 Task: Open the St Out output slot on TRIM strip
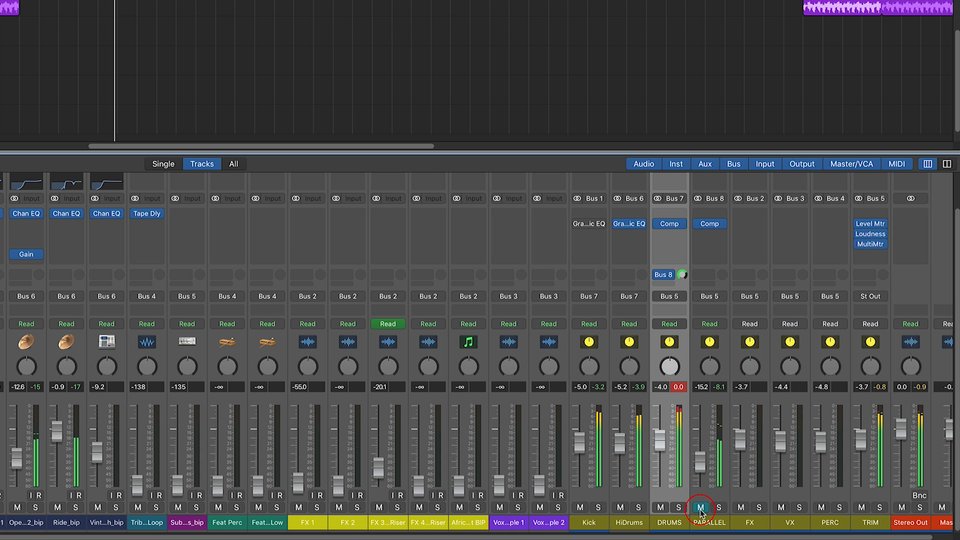[870, 296]
